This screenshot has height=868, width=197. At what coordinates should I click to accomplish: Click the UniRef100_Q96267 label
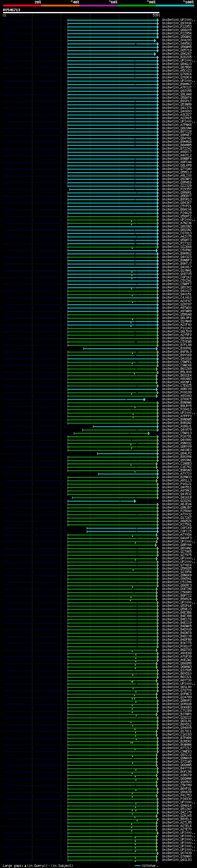(177, 54)
